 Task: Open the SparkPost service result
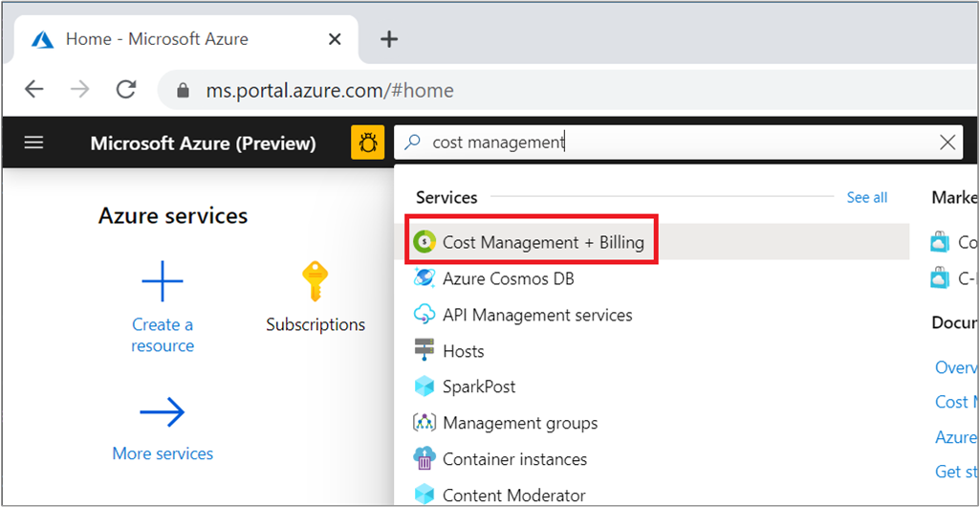(x=479, y=386)
